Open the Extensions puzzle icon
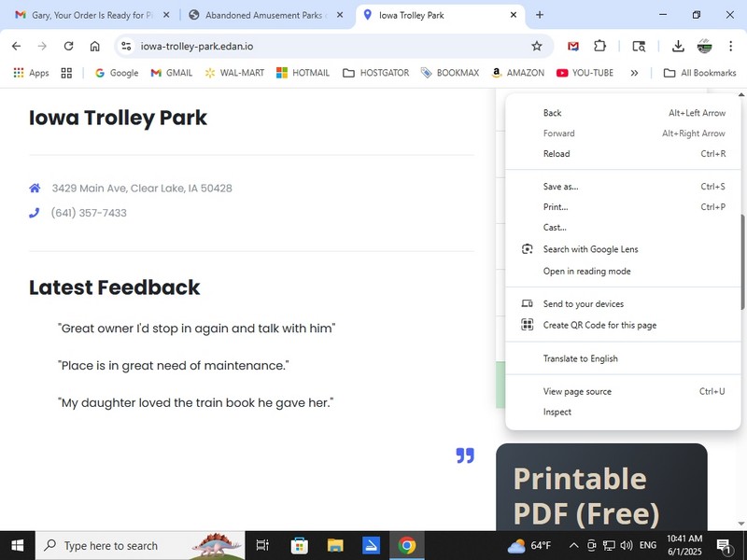 (599, 46)
